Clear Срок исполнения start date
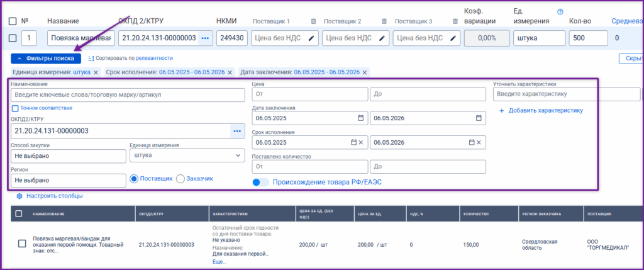Screen dimensions: 644x270 (361, 142)
